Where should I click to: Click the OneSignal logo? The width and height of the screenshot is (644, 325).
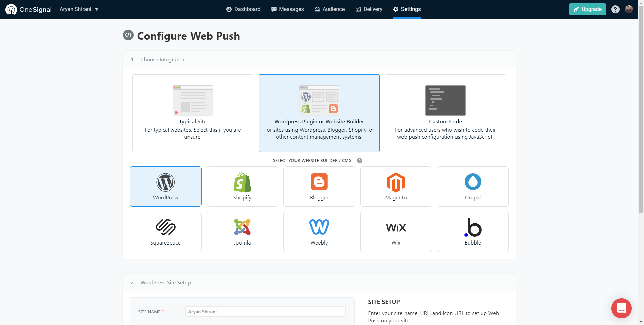tap(29, 9)
